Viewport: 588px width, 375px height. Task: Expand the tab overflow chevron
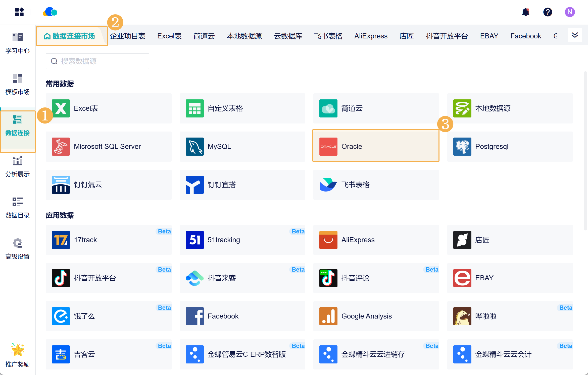tap(575, 35)
